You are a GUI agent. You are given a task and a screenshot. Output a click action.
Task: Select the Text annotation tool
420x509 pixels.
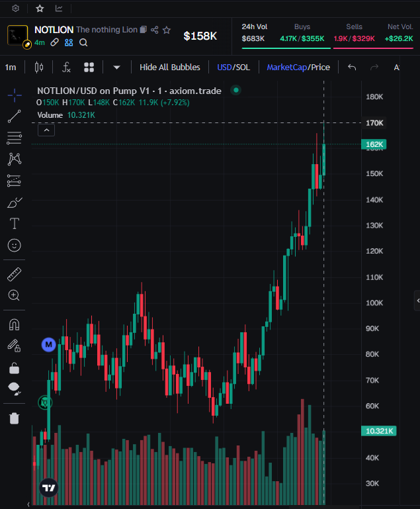(x=15, y=224)
